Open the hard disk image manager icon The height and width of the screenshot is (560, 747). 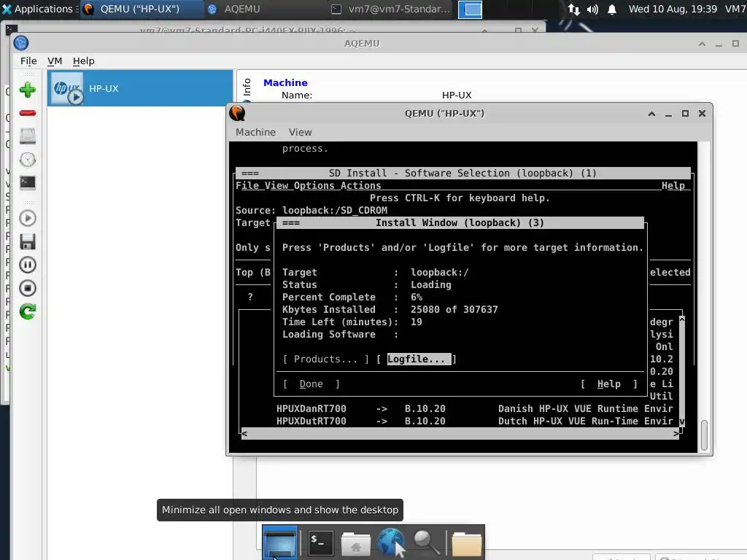(28, 136)
